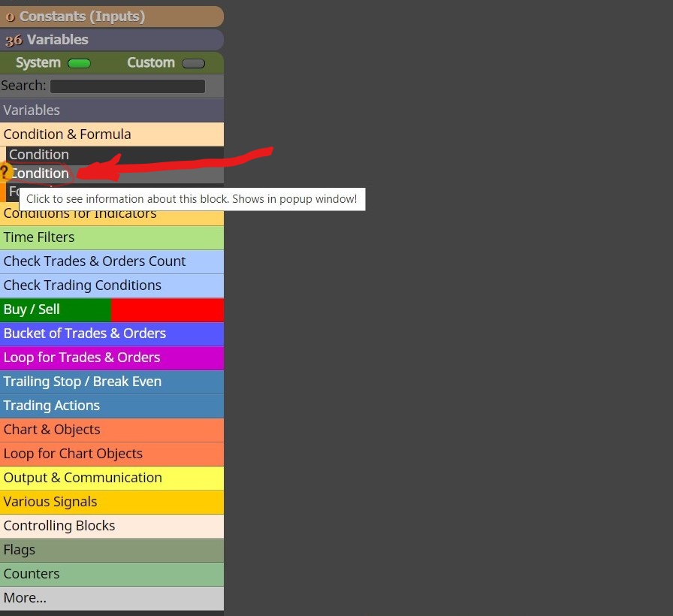Open Loop for Trades & Orders category

click(x=112, y=358)
